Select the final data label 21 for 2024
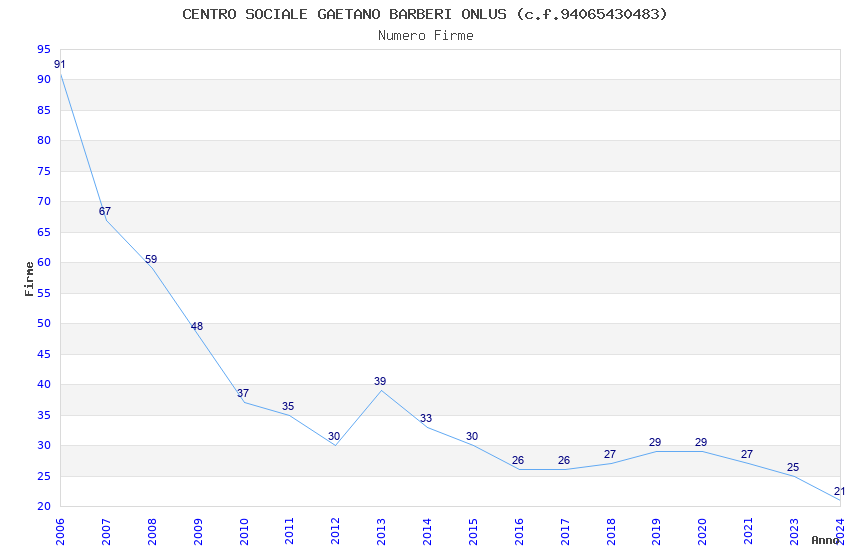Screen dimensions: 850x550 839,491
